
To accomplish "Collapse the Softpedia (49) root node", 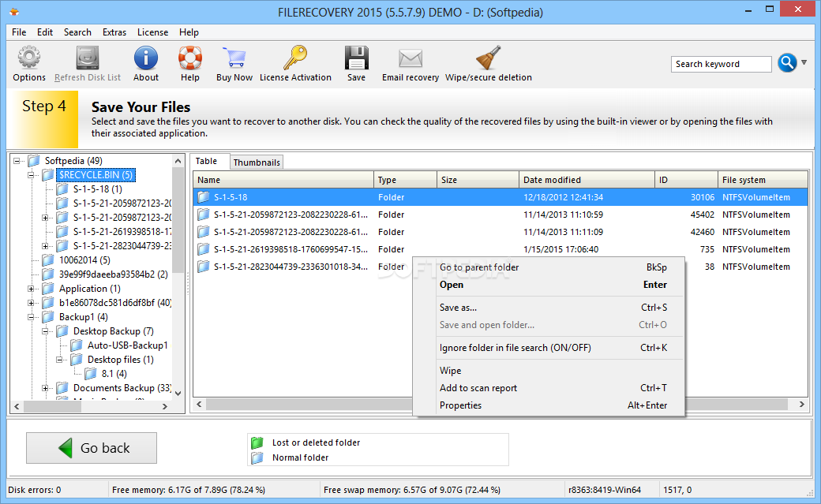I will click(x=17, y=161).
